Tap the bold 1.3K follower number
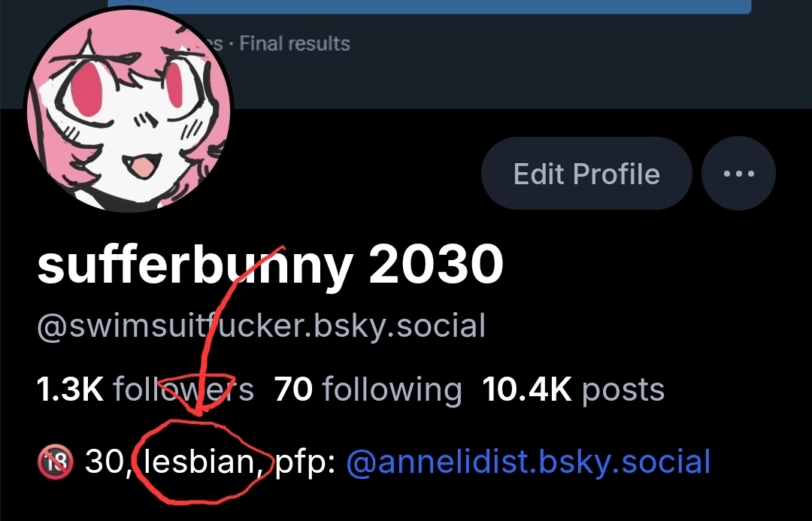The image size is (812, 521). click(71, 389)
